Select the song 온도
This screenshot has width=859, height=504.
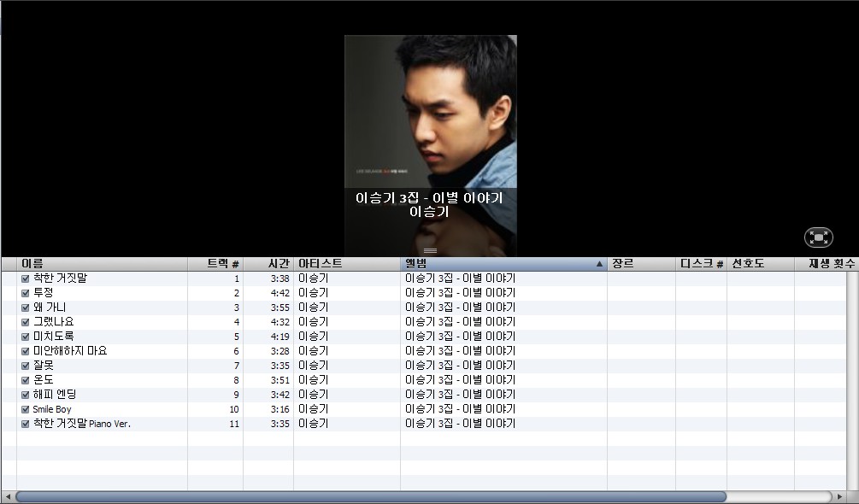click(x=44, y=380)
